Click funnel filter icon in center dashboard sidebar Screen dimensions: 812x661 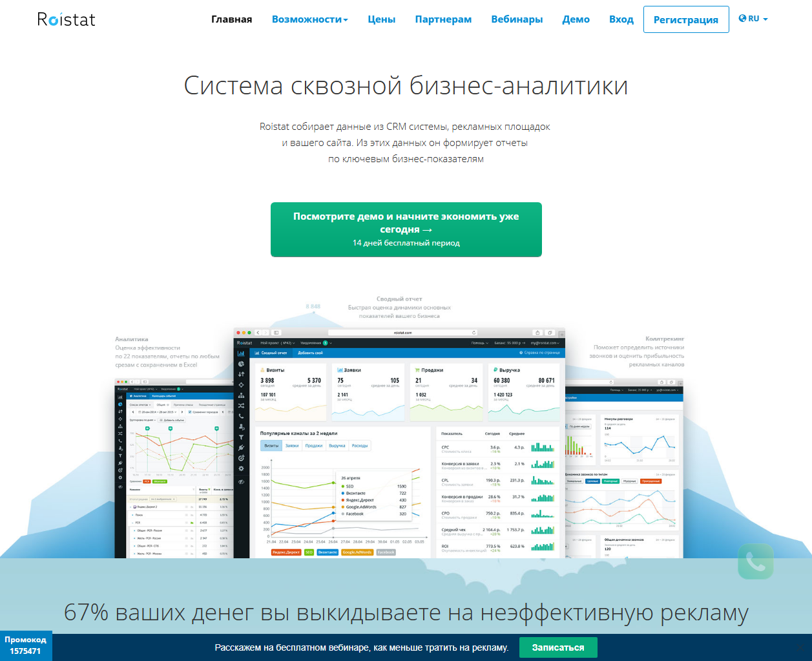(241, 437)
